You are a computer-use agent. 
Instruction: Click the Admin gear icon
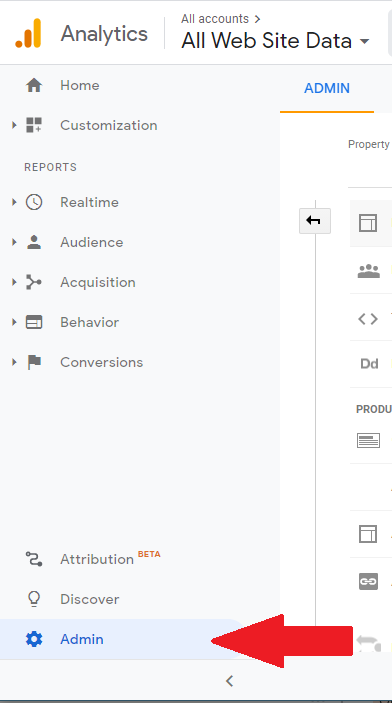coord(34,639)
